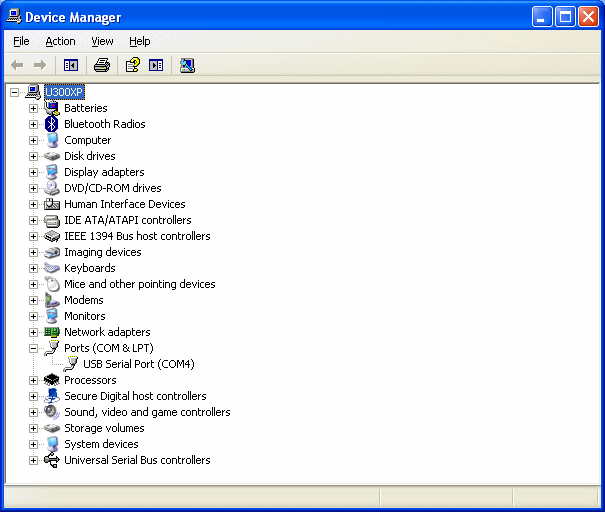
Task: Expand the Display adapters node
Action: pos(33,172)
